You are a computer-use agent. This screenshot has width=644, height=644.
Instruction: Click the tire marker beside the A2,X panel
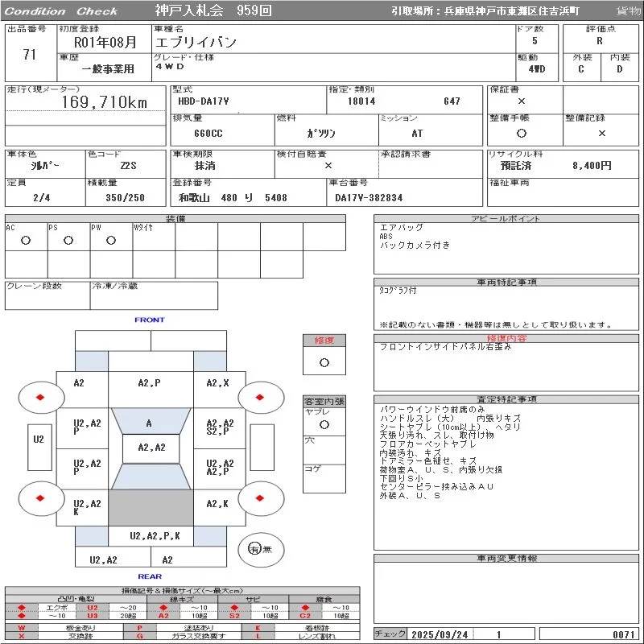tap(262, 397)
